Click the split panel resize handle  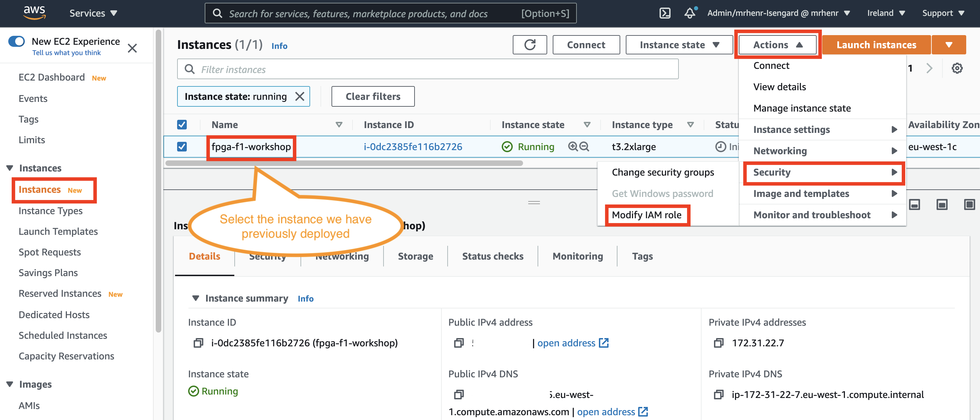(x=534, y=202)
